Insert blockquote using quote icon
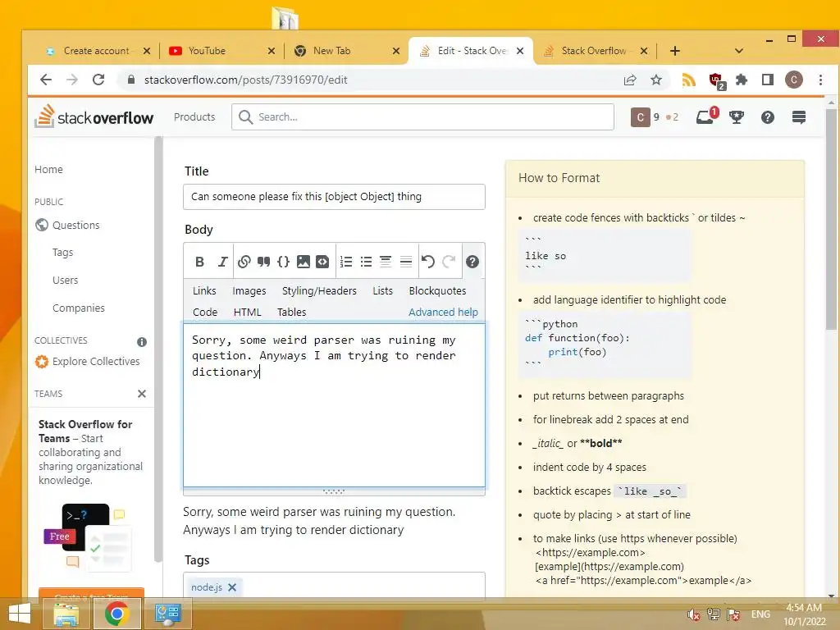 263,262
